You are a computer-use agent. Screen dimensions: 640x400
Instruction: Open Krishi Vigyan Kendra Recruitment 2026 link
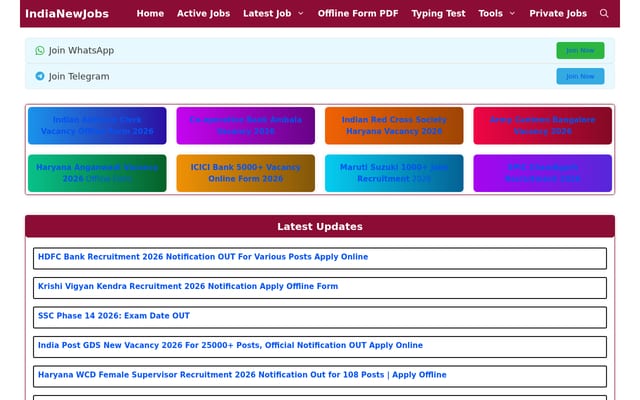[188, 286]
